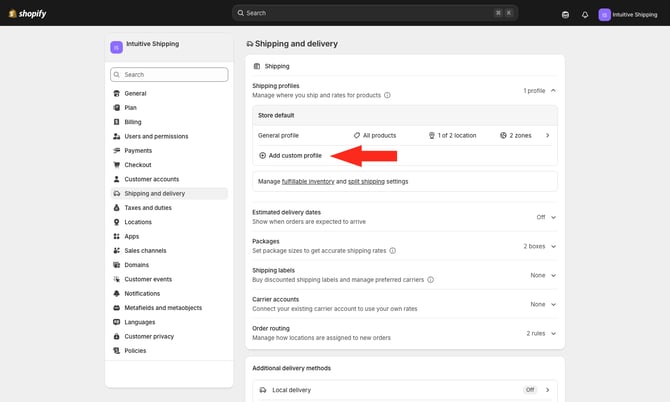Image resolution: width=670 pixels, height=402 pixels.
Task: Click the Off badge on Local delivery
Action: coord(530,390)
